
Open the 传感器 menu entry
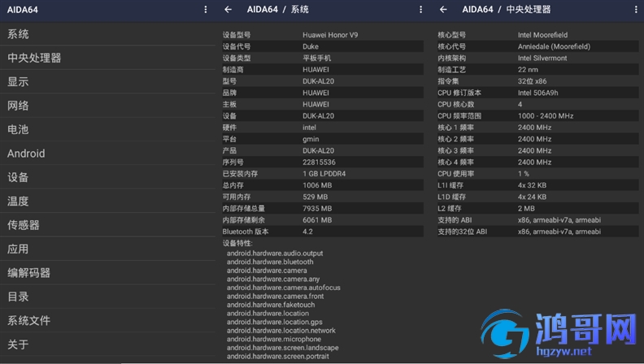tap(107, 225)
